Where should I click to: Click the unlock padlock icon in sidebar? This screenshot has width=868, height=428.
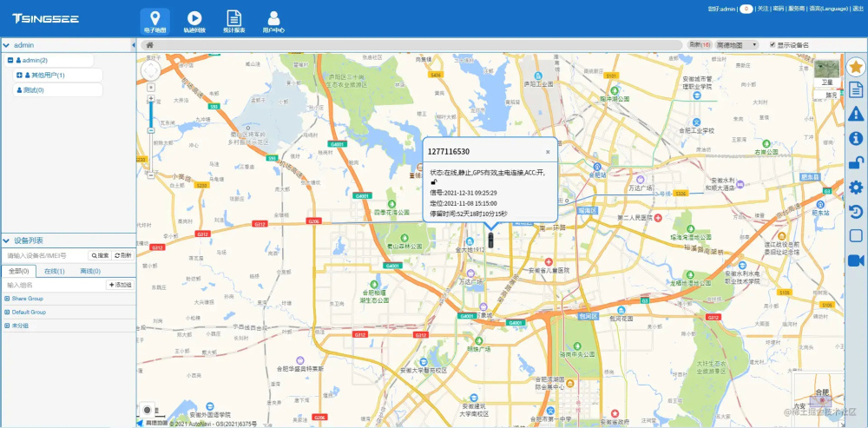(856, 163)
